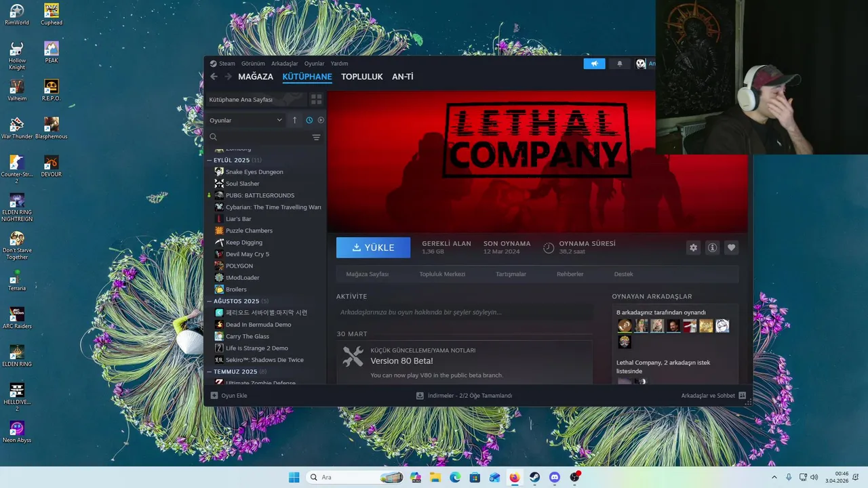Open the Arkadaşlar menu
This screenshot has width=868, height=488.
coord(284,64)
